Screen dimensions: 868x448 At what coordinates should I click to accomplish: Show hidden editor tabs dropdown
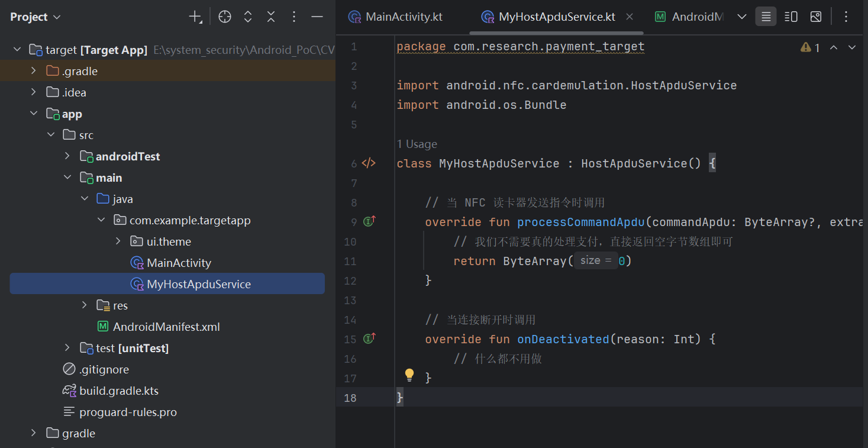tap(741, 17)
